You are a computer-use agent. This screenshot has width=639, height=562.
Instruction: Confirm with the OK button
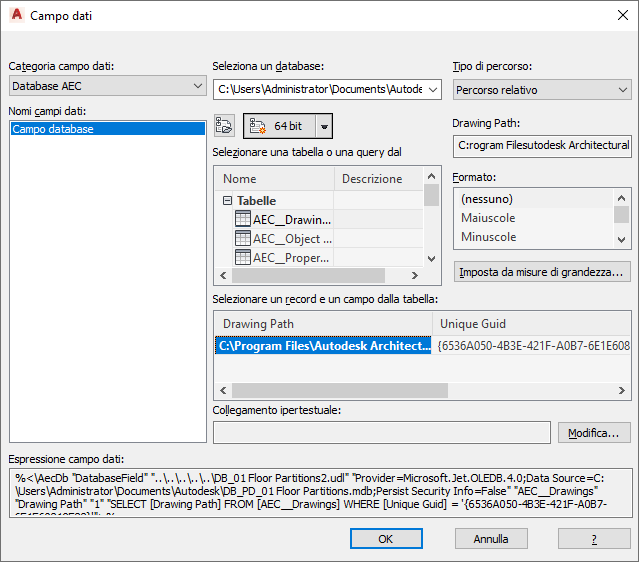[x=386, y=539]
